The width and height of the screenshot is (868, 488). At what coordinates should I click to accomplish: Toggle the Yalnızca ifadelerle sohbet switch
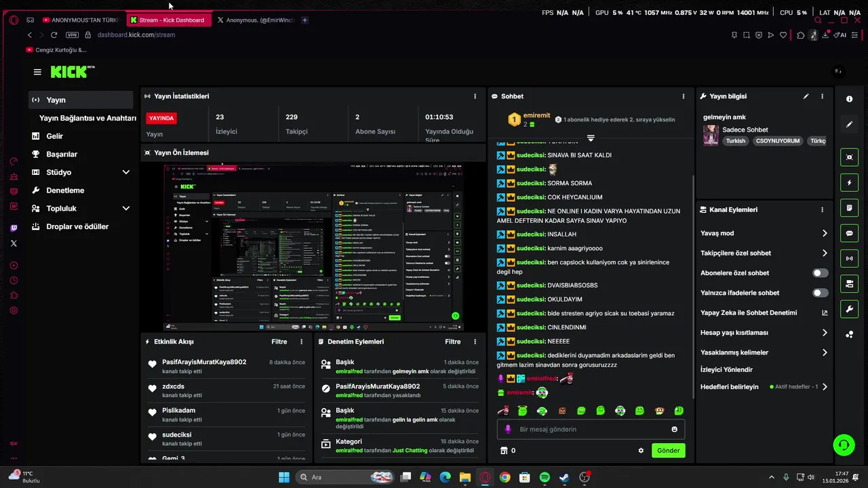(820, 293)
